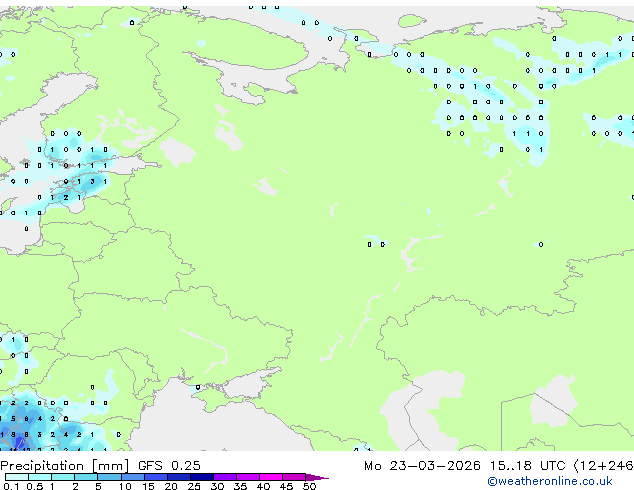Screen dimensions: 634x490
Task: Select the 30 mm purple legend swatch
Action: (x=224, y=477)
